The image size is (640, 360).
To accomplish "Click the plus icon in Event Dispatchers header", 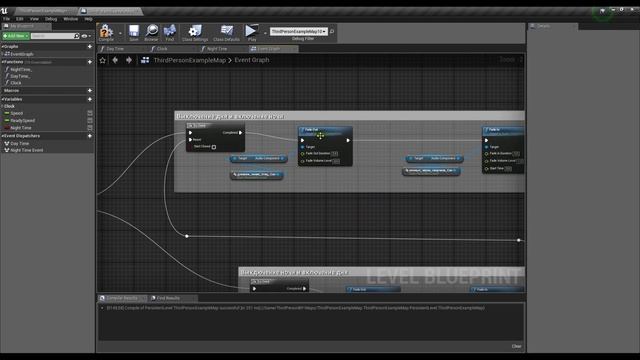I will [x=89, y=136].
